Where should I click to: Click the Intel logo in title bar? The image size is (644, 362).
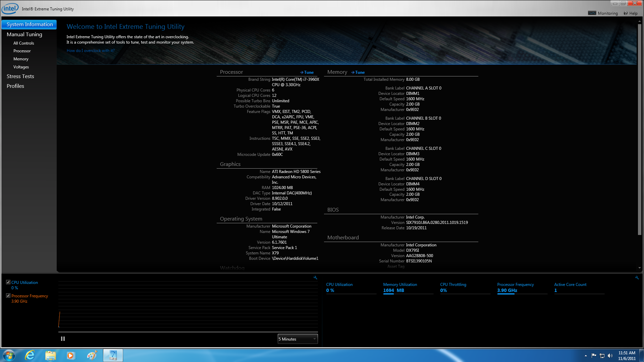[x=10, y=9]
